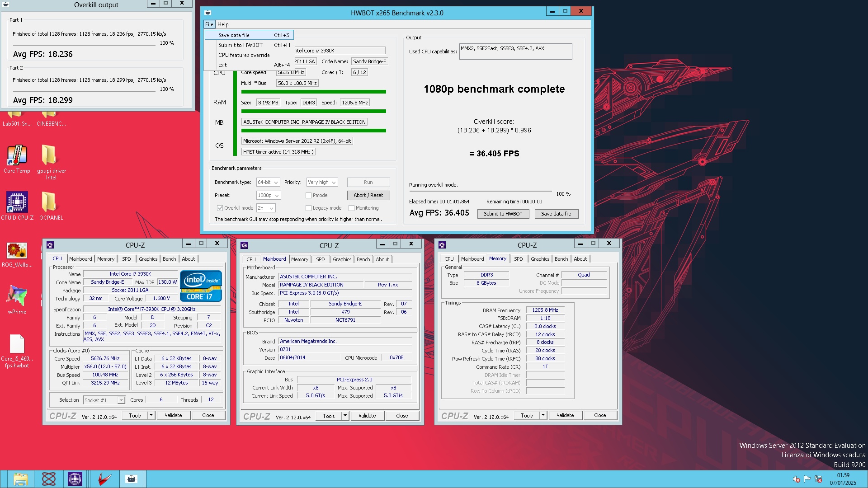The height and width of the screenshot is (488, 868).
Task: Open the Preset 1080p dropdown
Action: 269,196
